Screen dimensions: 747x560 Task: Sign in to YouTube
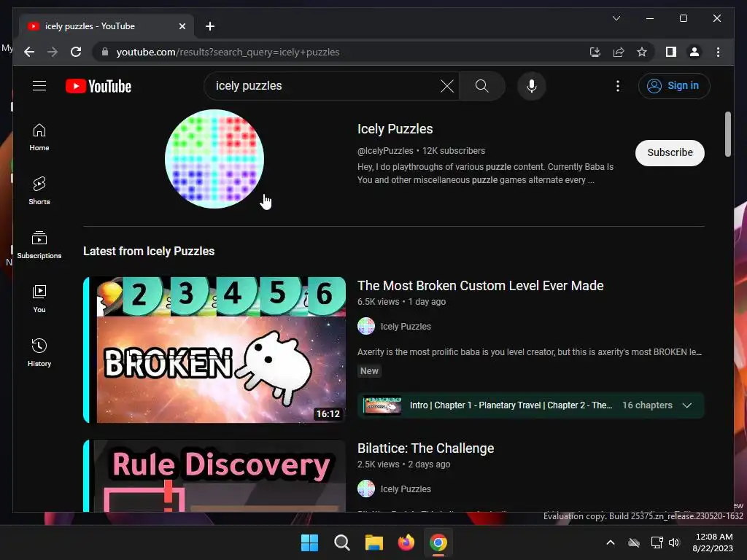674,86
